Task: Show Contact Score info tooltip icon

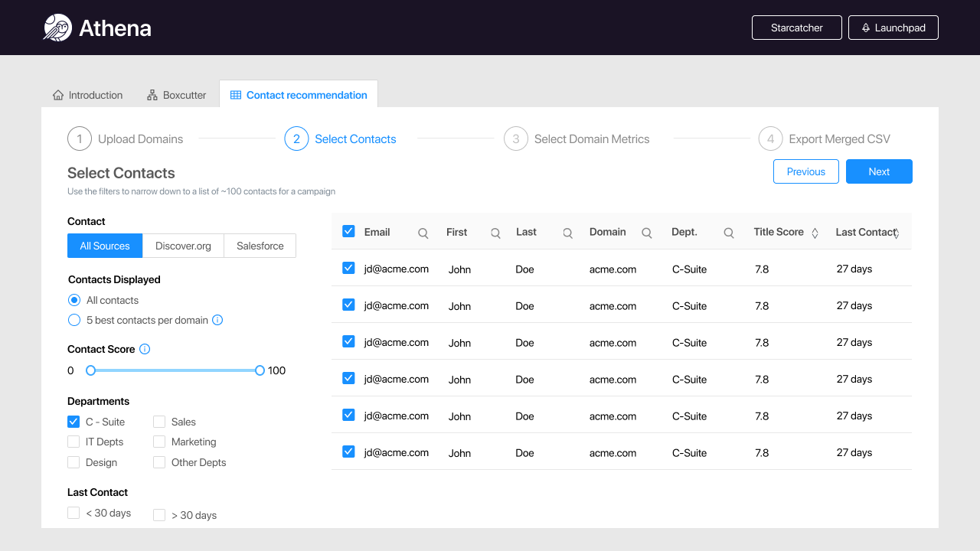Action: pos(145,349)
